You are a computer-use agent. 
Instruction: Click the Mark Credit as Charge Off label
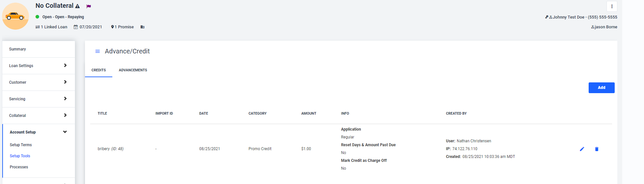pyautogui.click(x=364, y=161)
